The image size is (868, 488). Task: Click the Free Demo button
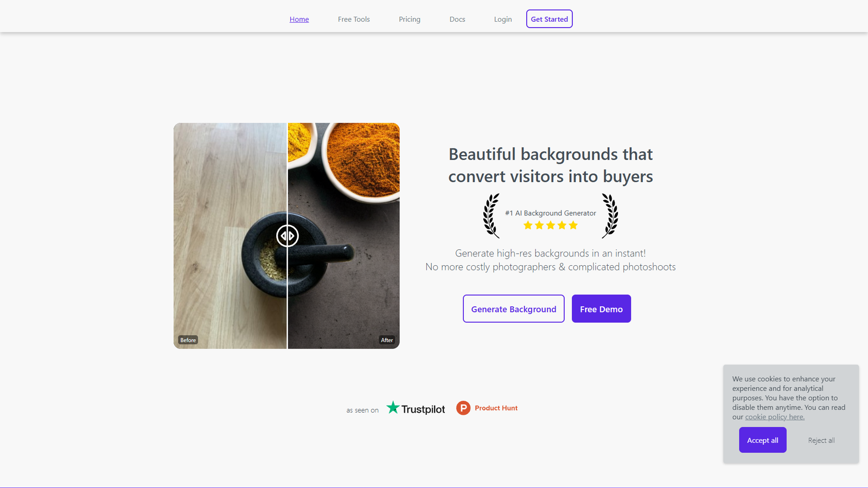(601, 309)
